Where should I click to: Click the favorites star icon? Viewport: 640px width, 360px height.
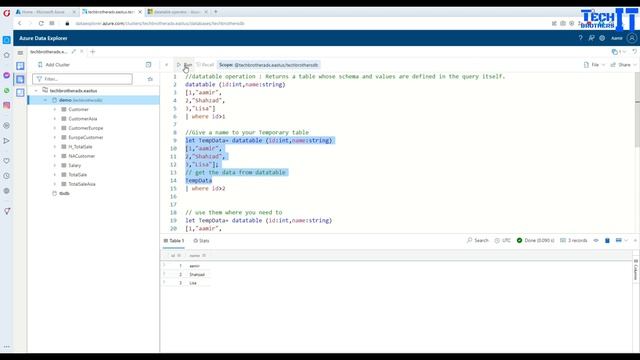tap(150, 79)
